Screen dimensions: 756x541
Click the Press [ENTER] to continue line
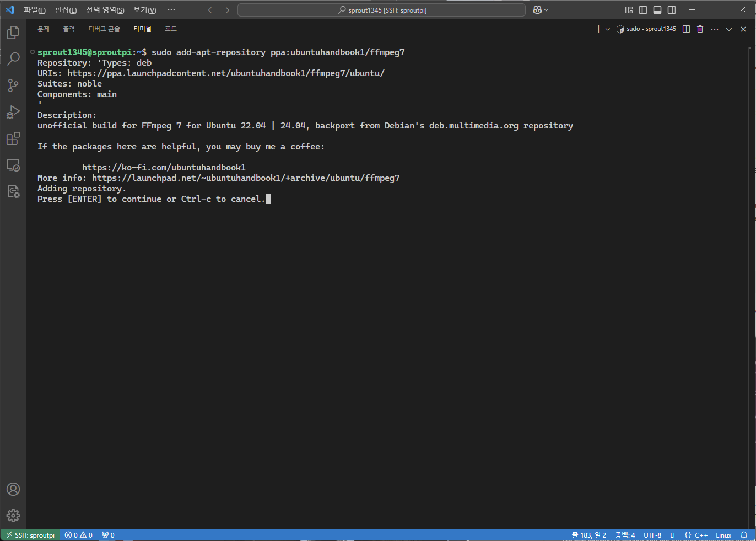[151, 199]
